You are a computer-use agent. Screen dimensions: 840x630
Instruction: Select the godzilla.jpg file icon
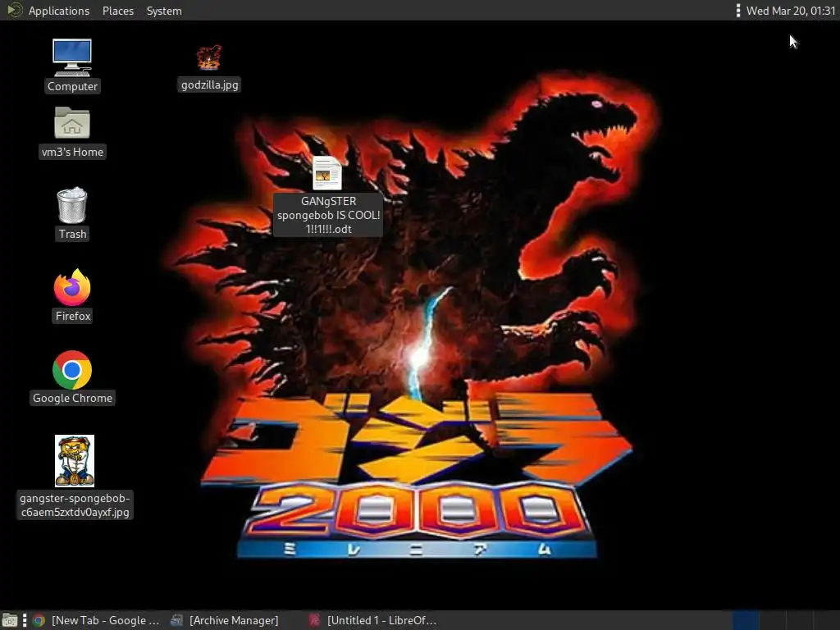pyautogui.click(x=209, y=58)
